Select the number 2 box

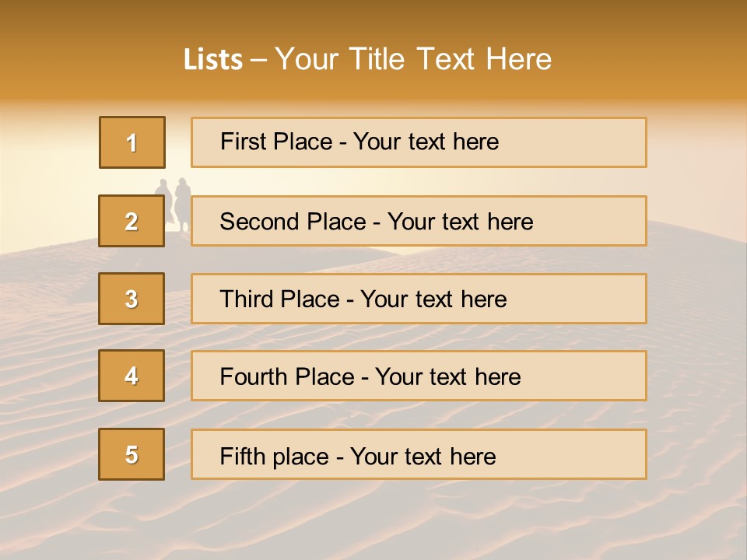(x=132, y=221)
